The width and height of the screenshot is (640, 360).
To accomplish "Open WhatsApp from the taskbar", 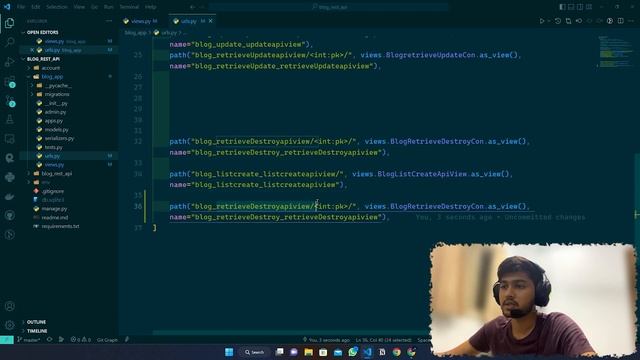I will tap(353, 352).
